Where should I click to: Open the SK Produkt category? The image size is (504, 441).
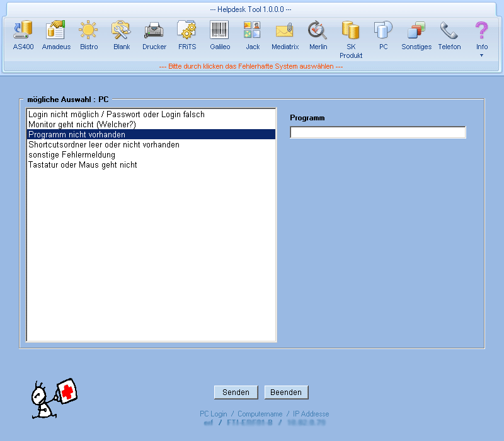(351, 31)
